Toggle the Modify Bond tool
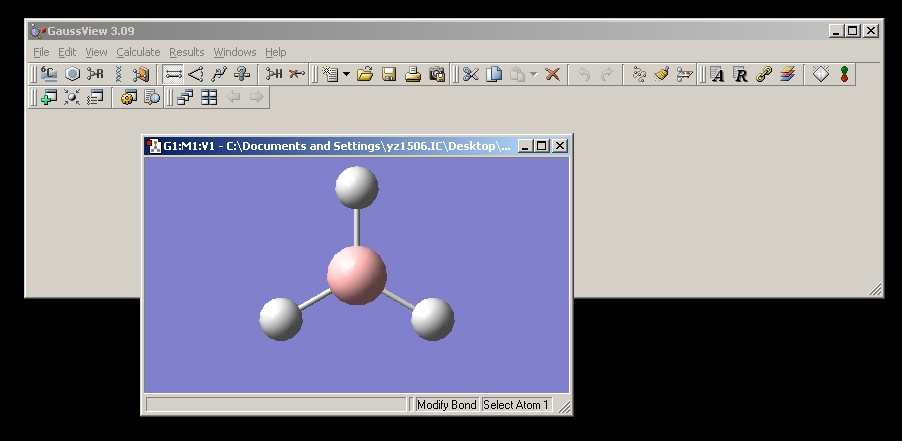 tap(173, 74)
